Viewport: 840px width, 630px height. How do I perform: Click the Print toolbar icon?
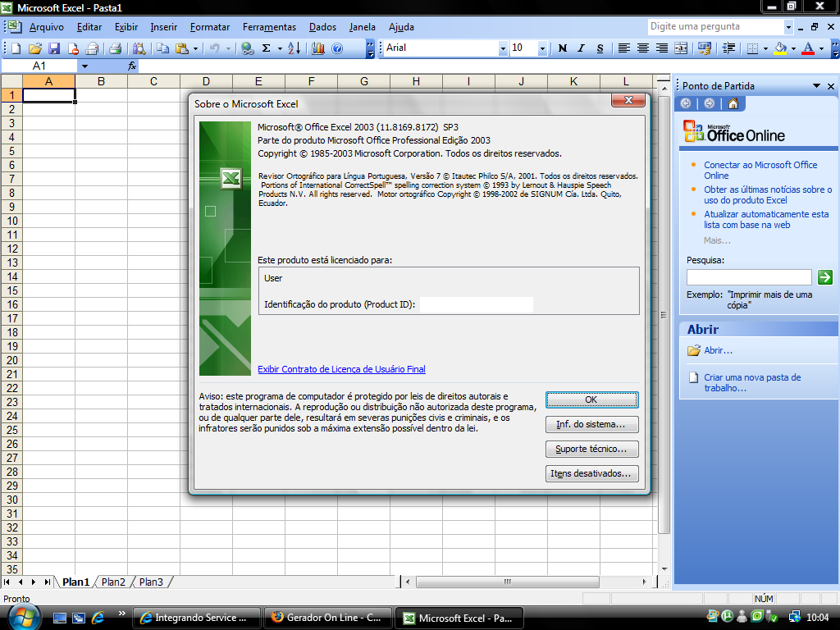point(116,48)
